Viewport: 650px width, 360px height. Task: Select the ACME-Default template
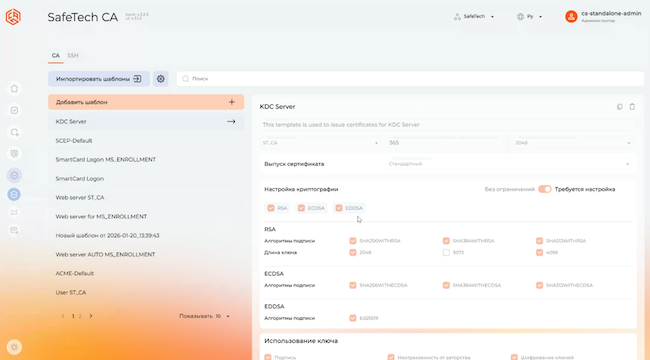[146, 273]
